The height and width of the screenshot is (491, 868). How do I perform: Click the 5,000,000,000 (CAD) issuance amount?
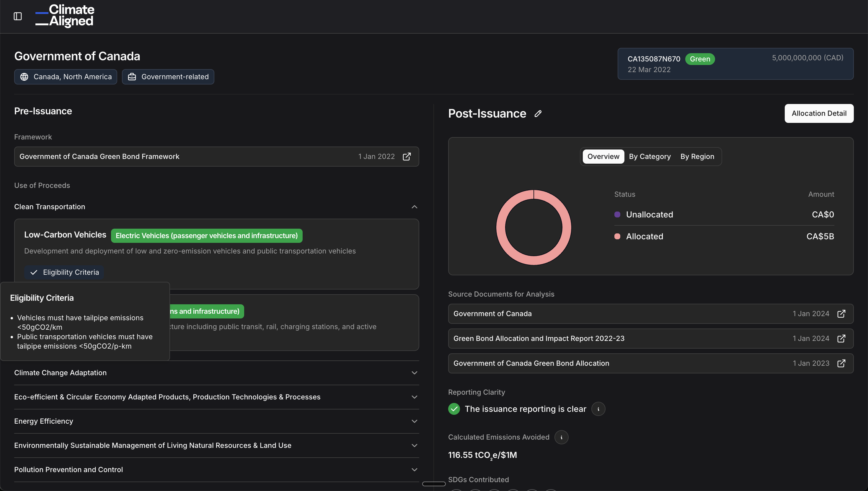coord(807,58)
